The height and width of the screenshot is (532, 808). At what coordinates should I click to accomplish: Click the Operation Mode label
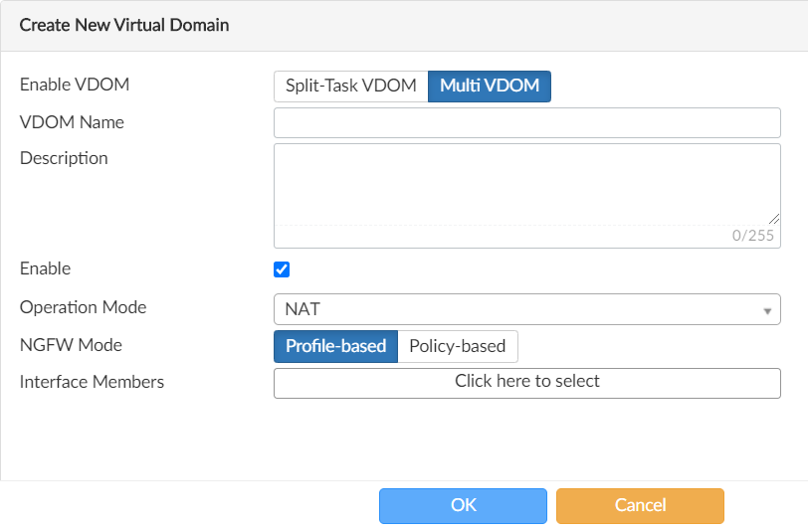coord(83,307)
